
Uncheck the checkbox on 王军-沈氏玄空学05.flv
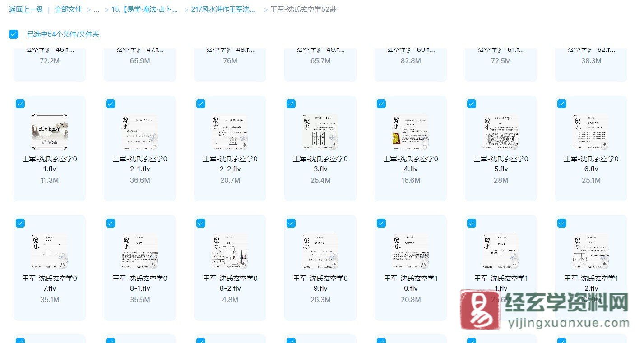pos(472,104)
